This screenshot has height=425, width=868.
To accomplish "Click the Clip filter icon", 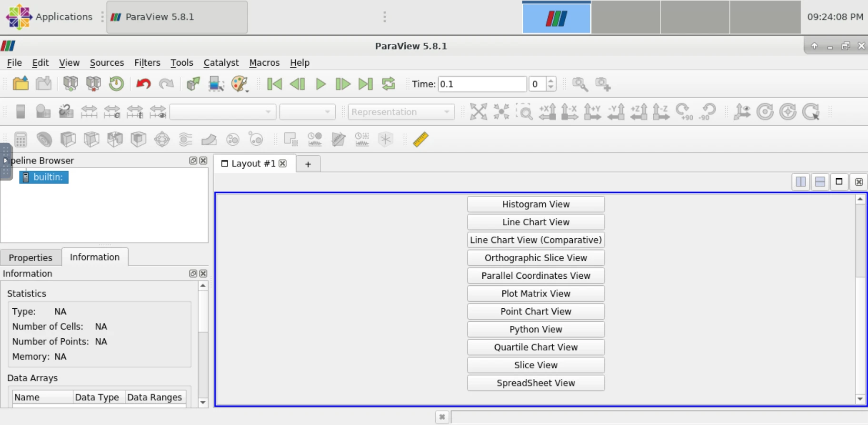I will [68, 139].
